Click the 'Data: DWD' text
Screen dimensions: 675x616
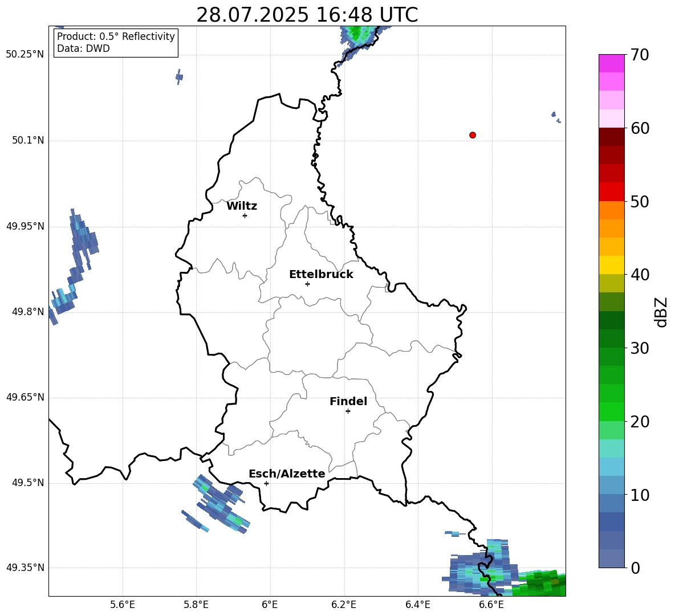(83, 48)
